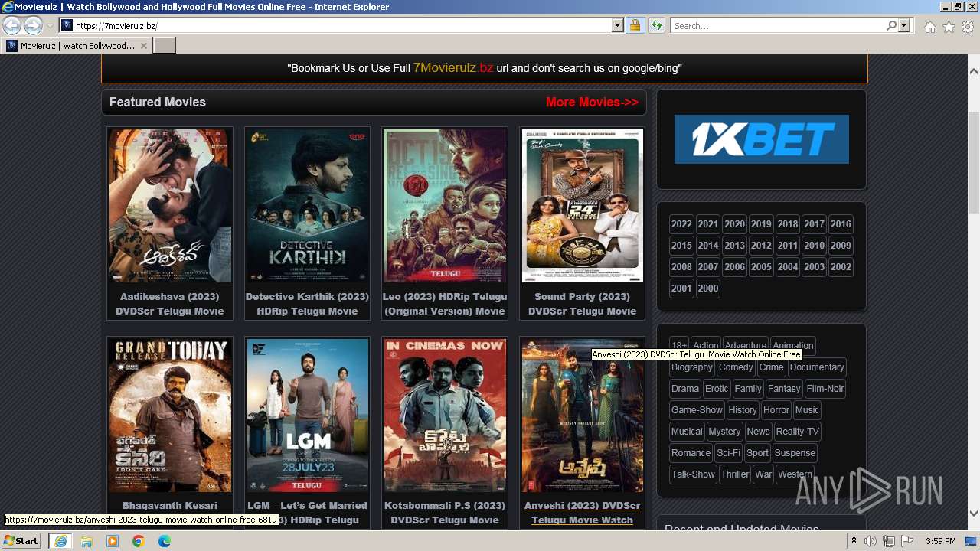Screen dimensions: 980x551
Task: Open Detective Karthik movie poster
Action: click(x=307, y=206)
